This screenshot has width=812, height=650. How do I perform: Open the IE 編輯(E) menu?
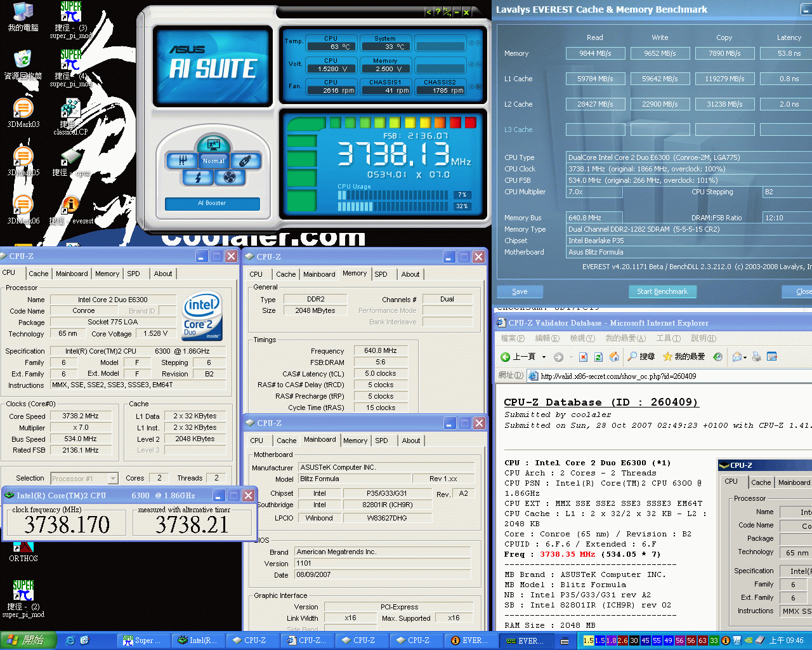click(547, 338)
